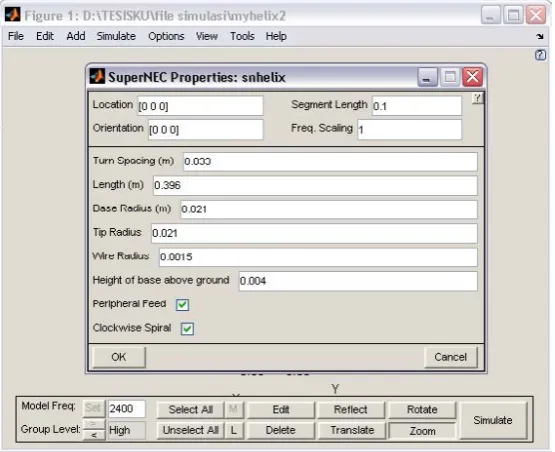This screenshot has height=452, width=555.
Task: Click the Delete button
Action: (281, 430)
